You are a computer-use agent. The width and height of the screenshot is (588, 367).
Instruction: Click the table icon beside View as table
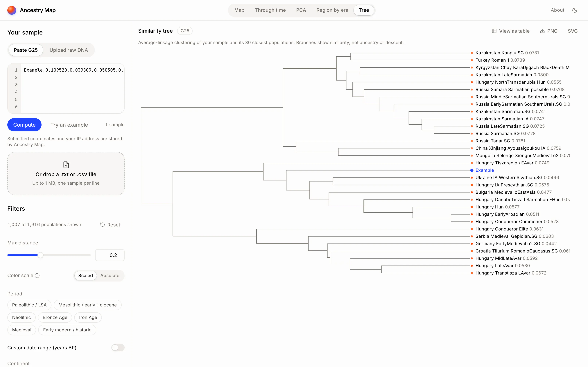(494, 31)
